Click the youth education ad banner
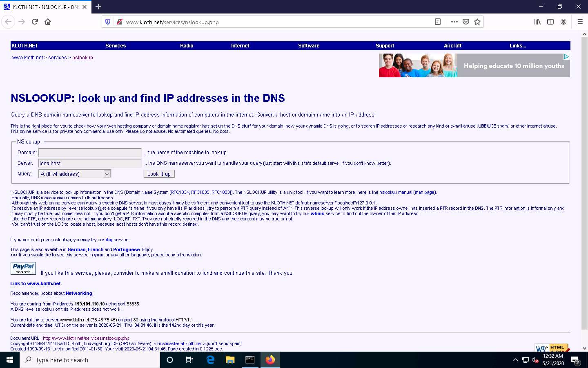588x368 pixels. [474, 65]
